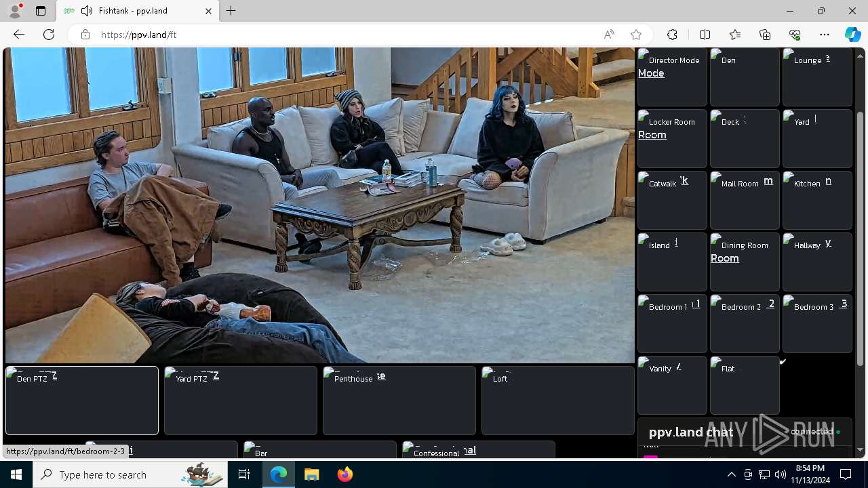Image resolution: width=868 pixels, height=488 pixels.
Task: Select the Yard PTZ camera tile
Action: pos(241,401)
